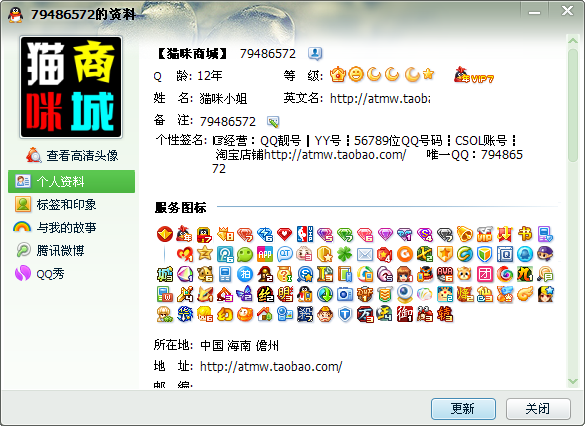Click the 书 book service icon

tap(525, 234)
